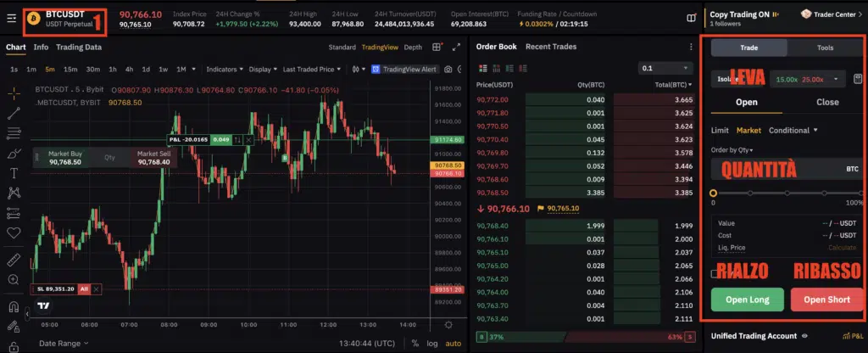
Task: Show both bids and asks order book view
Action: point(482,68)
